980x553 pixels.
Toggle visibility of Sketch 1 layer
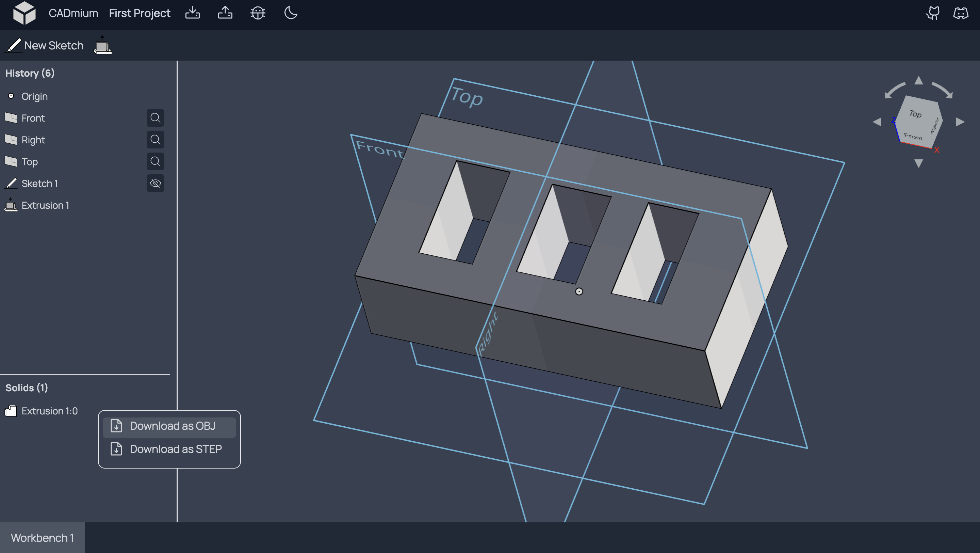point(156,183)
